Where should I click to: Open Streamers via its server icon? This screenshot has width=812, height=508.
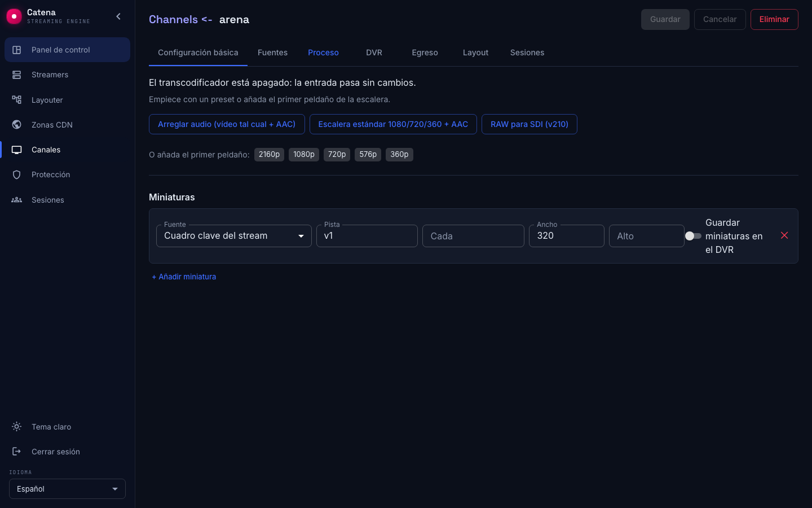click(x=17, y=75)
